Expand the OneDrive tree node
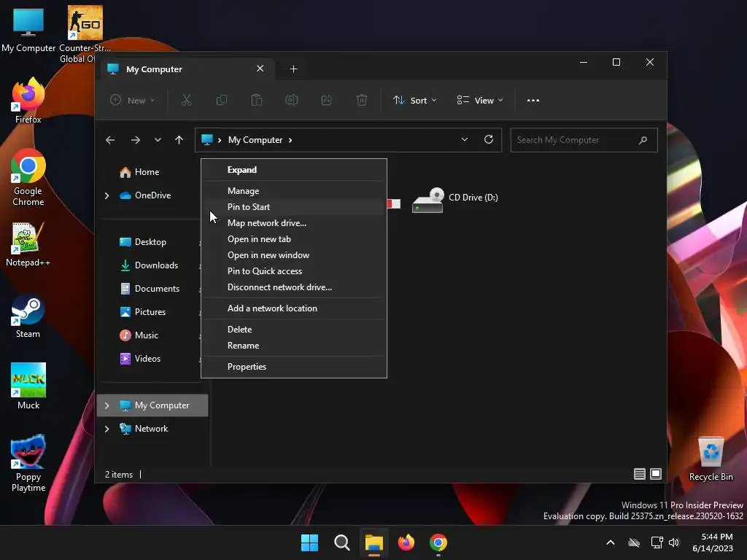This screenshot has height=560, width=747. point(107,195)
